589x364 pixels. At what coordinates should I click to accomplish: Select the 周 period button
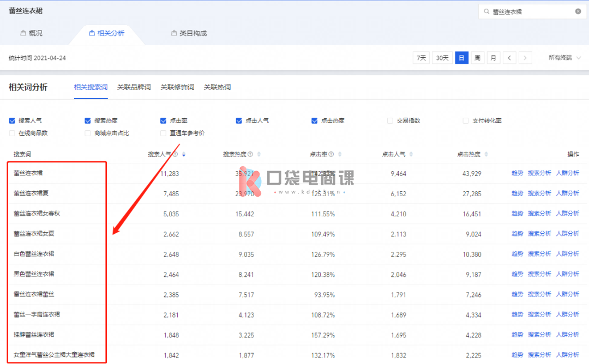tap(477, 58)
